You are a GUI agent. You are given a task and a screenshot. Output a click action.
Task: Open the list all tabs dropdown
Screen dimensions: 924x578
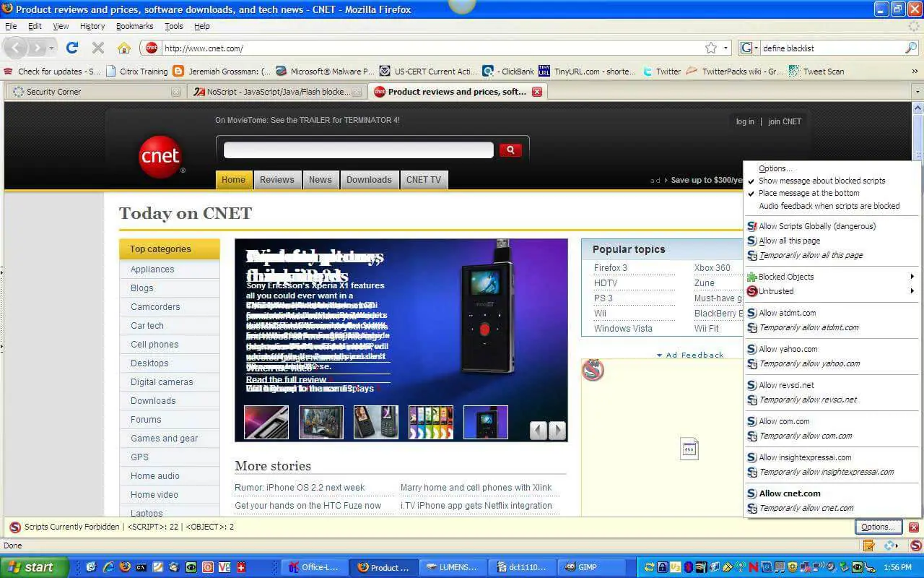tap(918, 92)
